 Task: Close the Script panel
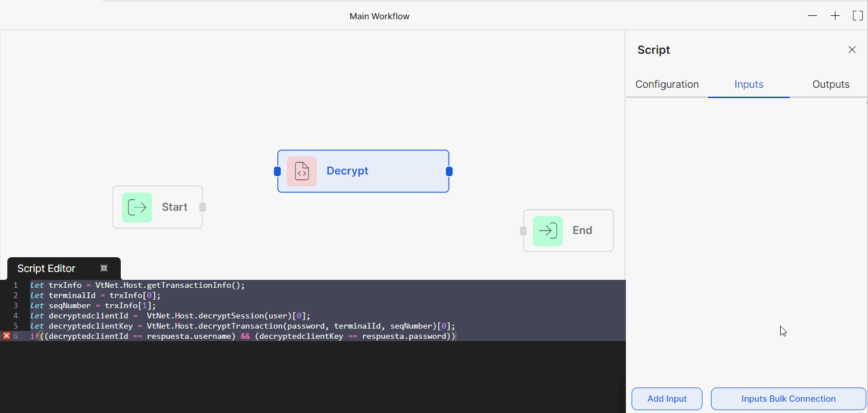coord(852,49)
